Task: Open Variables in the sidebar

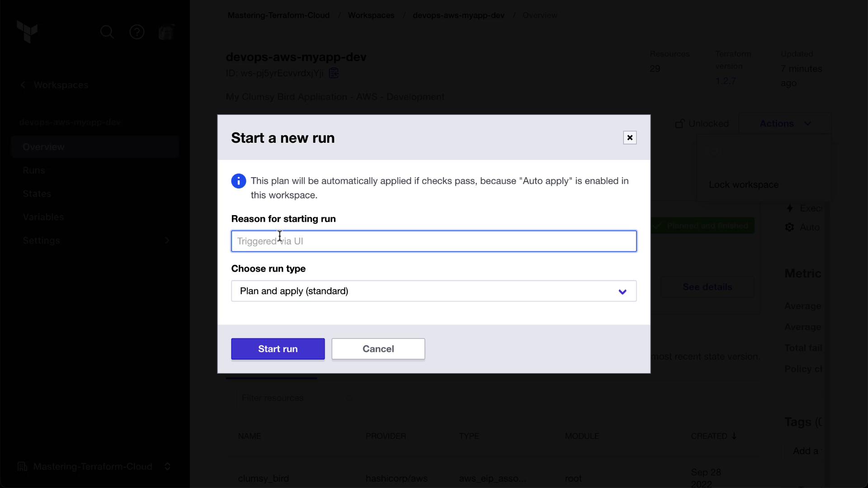Action: coord(43,217)
